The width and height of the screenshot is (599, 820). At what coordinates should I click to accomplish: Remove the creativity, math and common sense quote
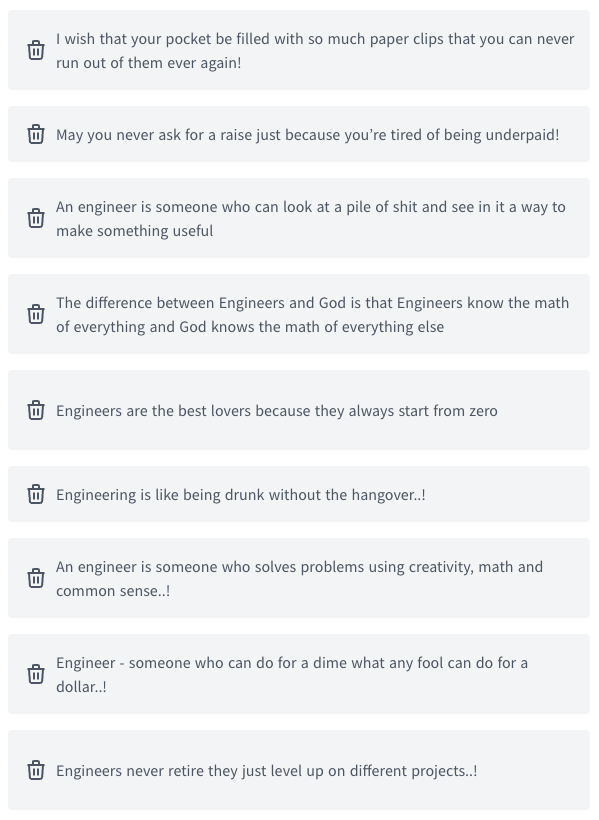36,578
